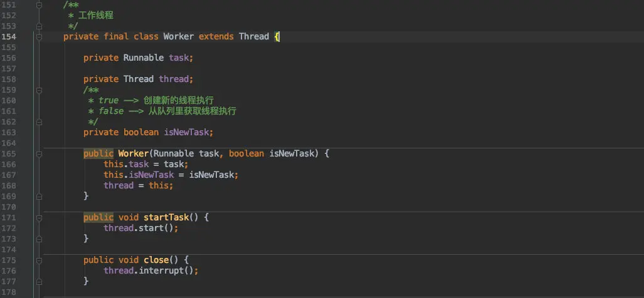This screenshot has height=298, width=644.
Task: Click 'Worker' constructor name on line 165
Action: [134, 154]
